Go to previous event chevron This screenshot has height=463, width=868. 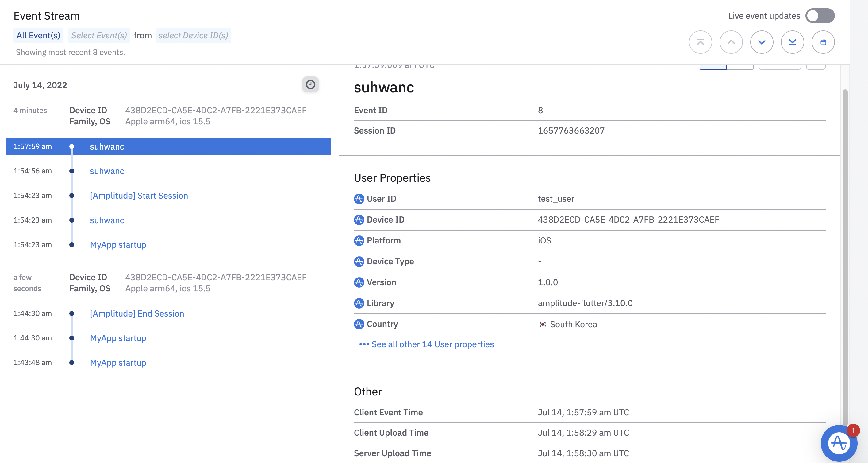731,42
